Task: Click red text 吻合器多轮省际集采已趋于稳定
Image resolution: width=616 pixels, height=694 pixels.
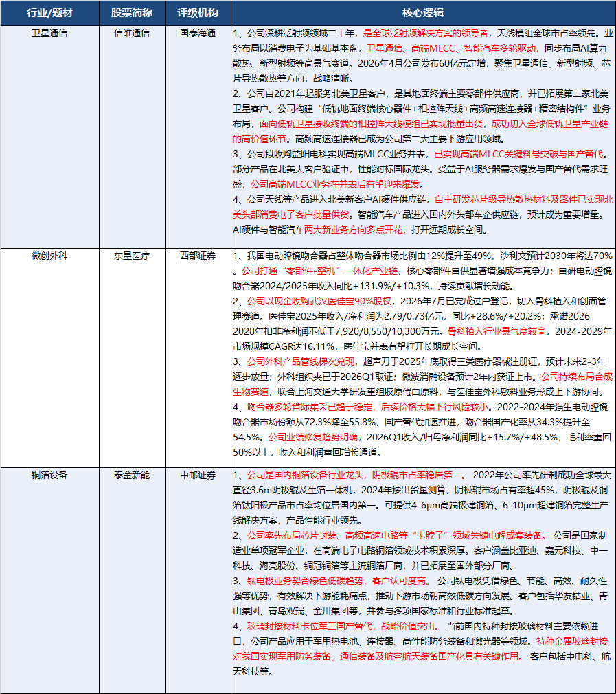Action: pyautogui.click(x=310, y=407)
